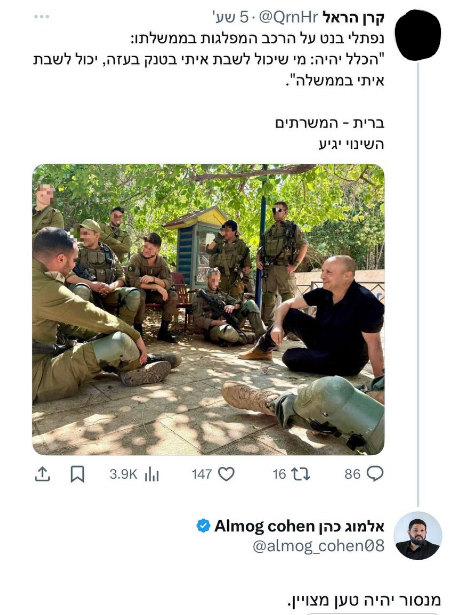Click the 86 replies count

(352, 474)
